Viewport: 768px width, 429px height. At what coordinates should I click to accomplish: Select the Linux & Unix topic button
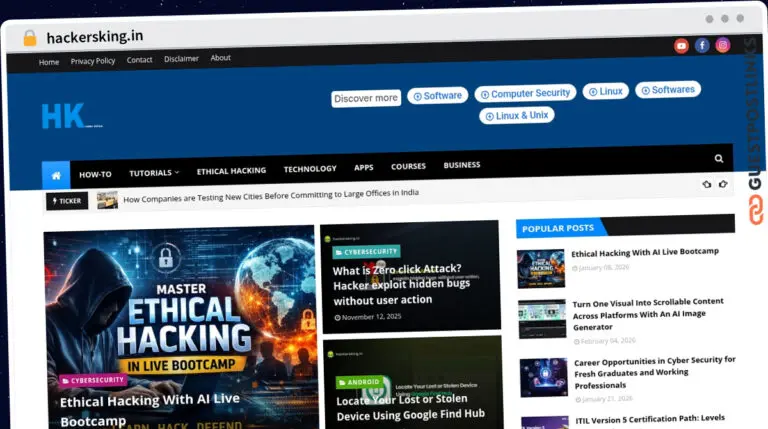click(x=517, y=115)
